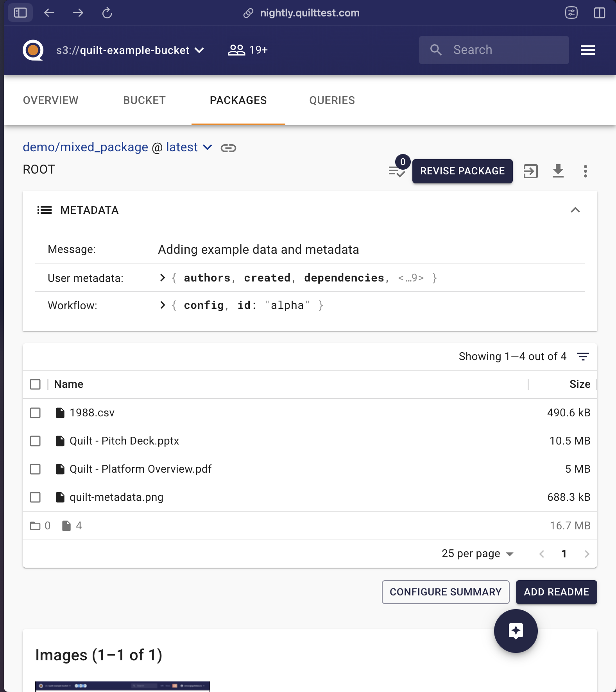Toggle the browser sidebar icon
Screen dimensions: 616x692
[20, 13]
